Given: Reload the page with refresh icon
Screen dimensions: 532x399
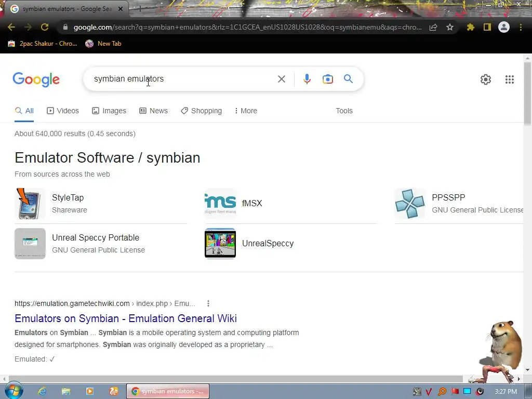Looking at the screenshot, I should click(x=45, y=27).
